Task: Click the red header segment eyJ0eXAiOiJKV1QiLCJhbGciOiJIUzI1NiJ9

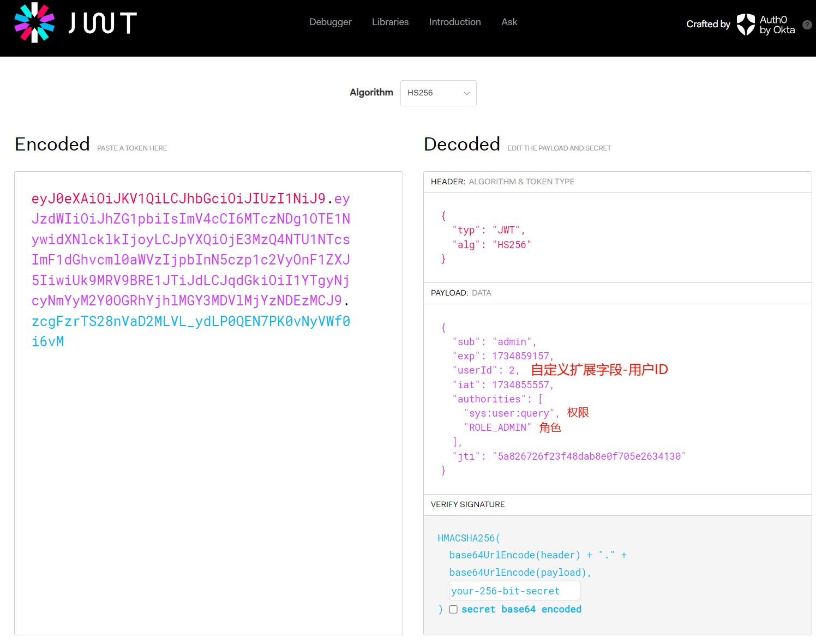Action: click(x=178, y=198)
